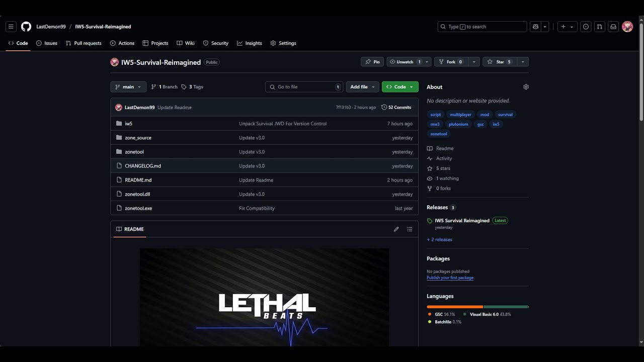
Task: Switch to the Security tab
Action: (216, 43)
